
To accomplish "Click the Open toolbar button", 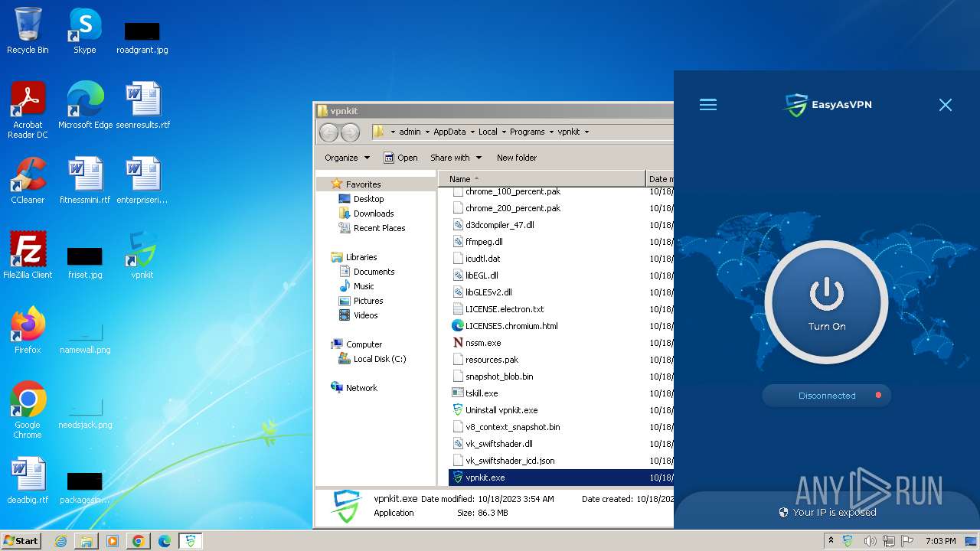I will tap(400, 158).
